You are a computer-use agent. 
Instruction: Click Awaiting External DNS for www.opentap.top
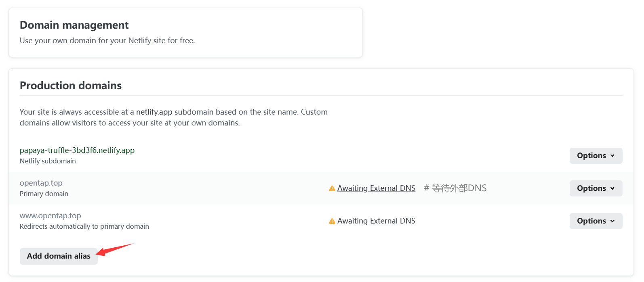(376, 221)
